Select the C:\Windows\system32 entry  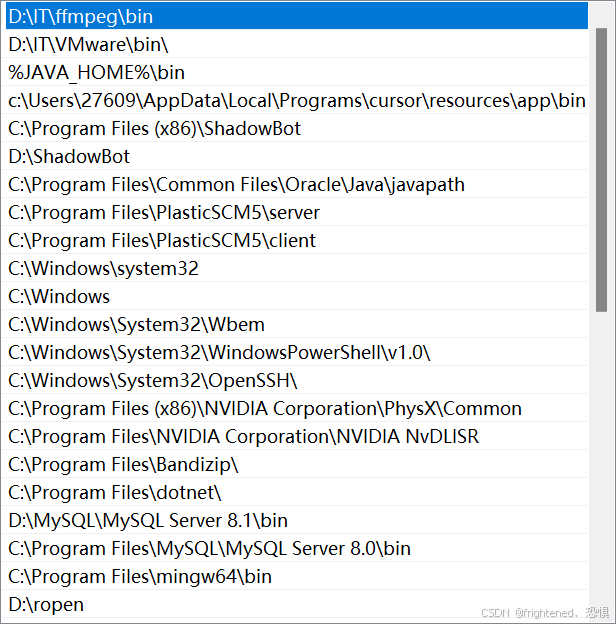click(296, 268)
